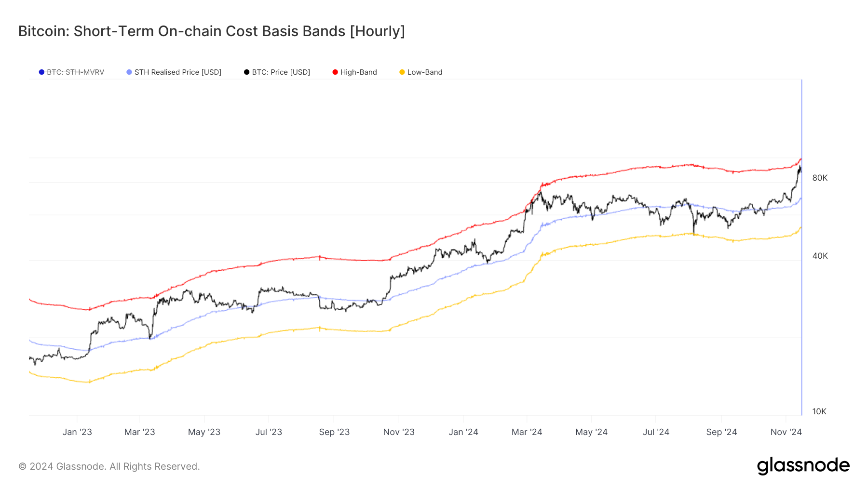Click the red High-Band legend dot

pyautogui.click(x=335, y=72)
